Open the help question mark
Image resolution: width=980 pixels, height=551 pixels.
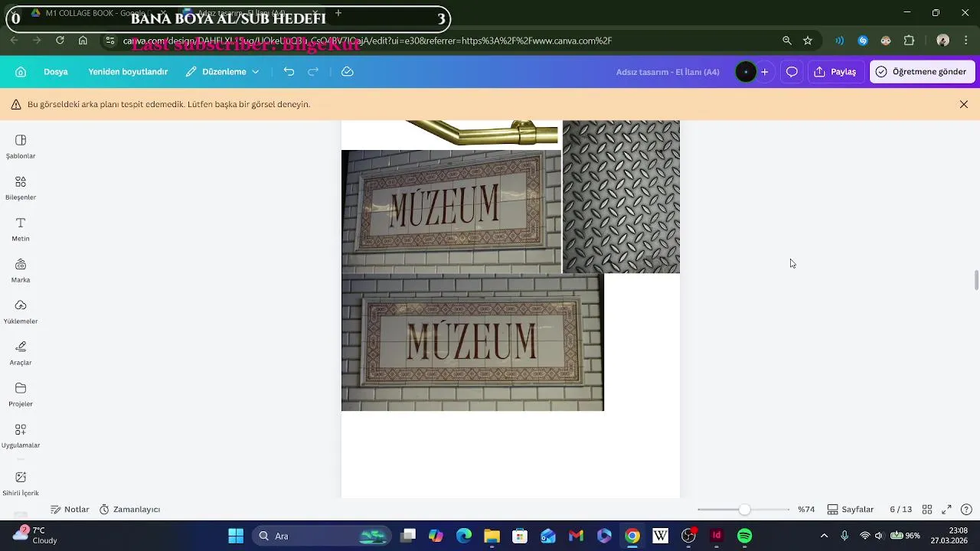click(966, 510)
